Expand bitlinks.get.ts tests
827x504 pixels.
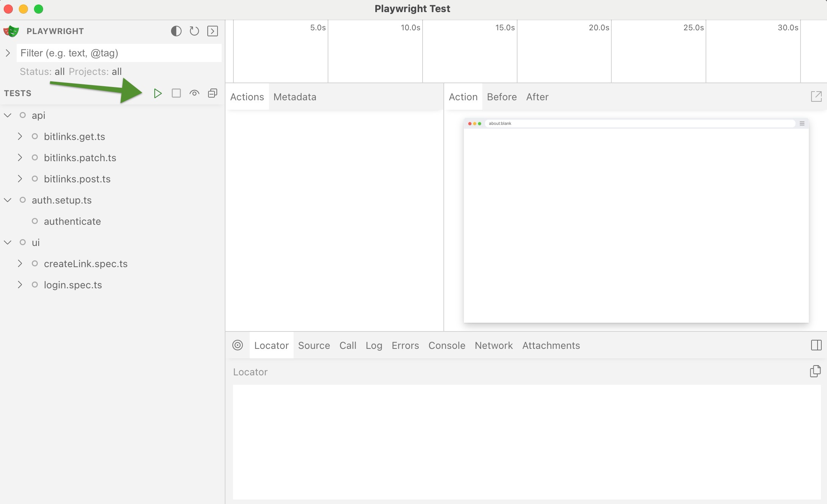click(x=20, y=136)
